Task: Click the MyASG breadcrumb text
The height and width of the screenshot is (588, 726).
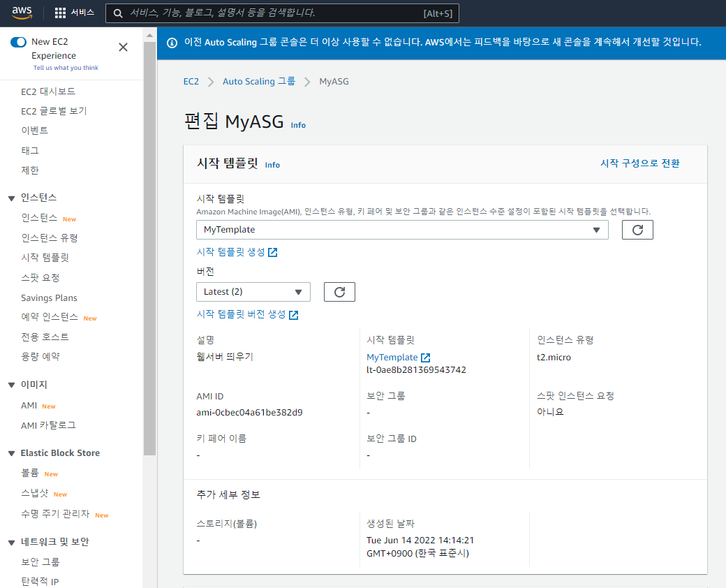Action: pos(334,82)
